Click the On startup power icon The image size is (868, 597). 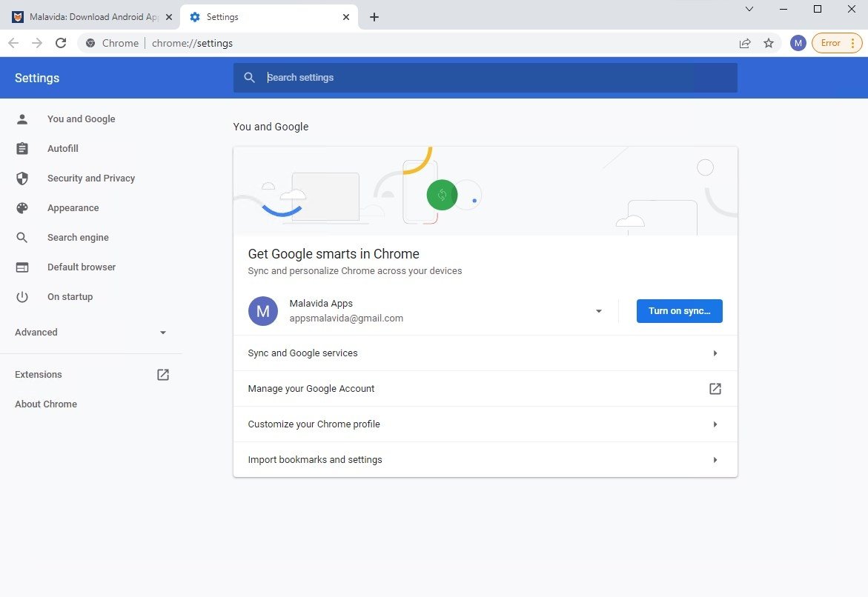coord(22,296)
